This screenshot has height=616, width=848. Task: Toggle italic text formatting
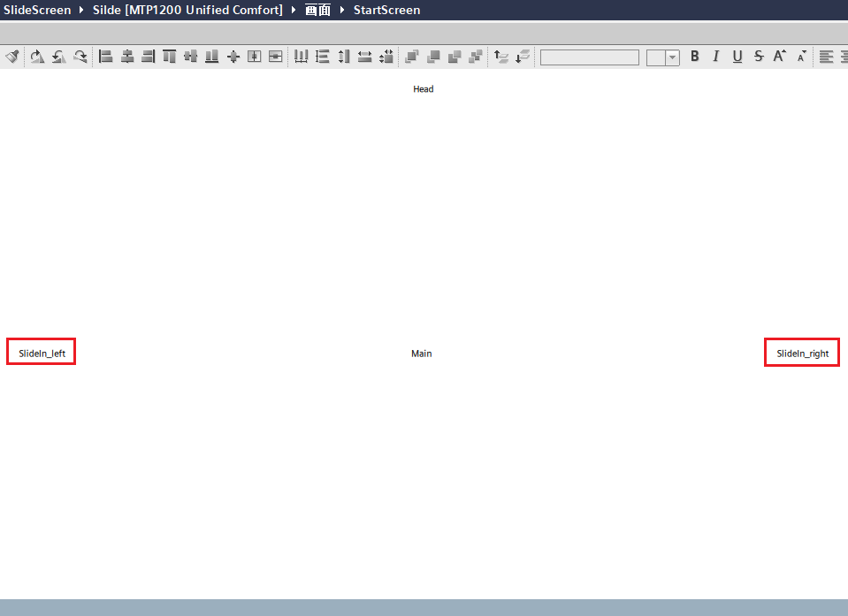pos(716,57)
